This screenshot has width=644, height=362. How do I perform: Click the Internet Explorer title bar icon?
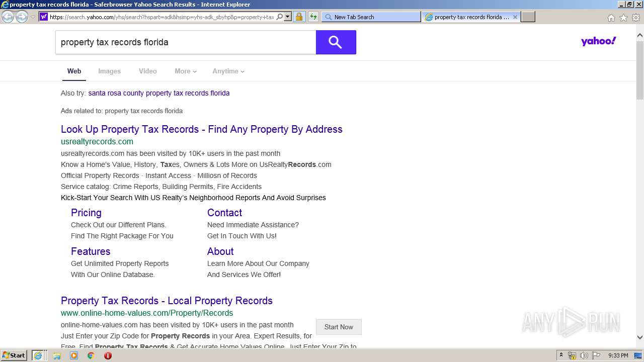(5, 5)
